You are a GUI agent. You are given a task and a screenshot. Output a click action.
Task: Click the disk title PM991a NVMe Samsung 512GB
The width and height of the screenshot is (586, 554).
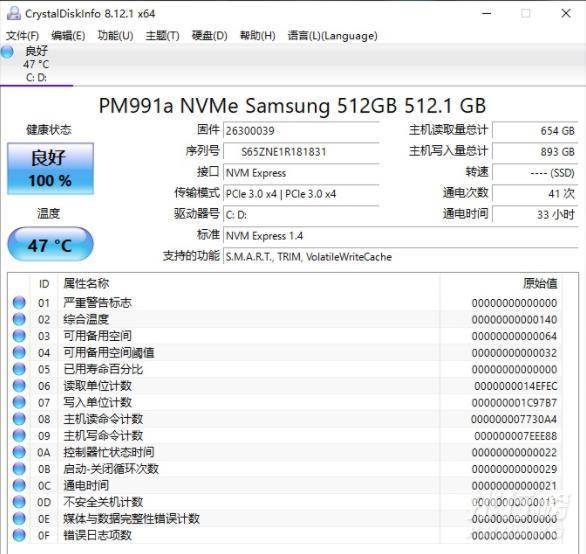point(292,105)
